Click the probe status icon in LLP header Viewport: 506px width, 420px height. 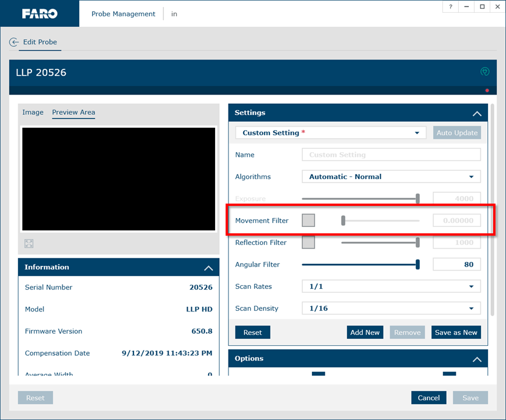coord(484,72)
